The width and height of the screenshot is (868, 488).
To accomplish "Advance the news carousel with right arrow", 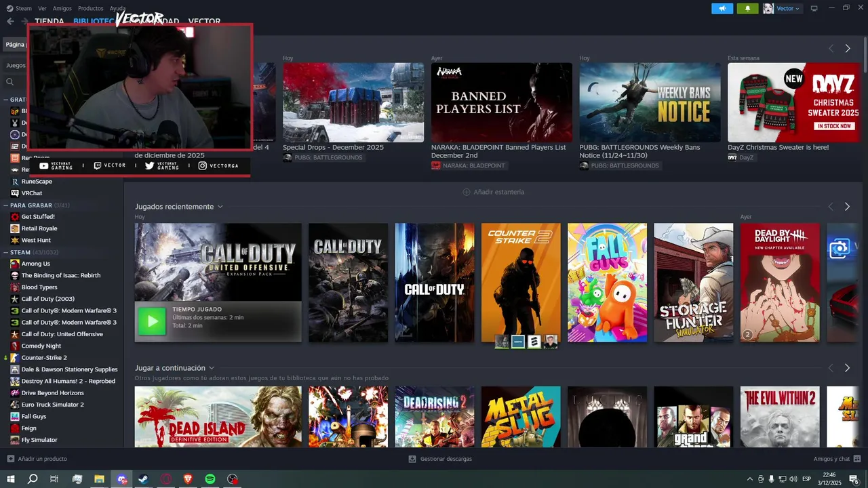I will coord(848,49).
